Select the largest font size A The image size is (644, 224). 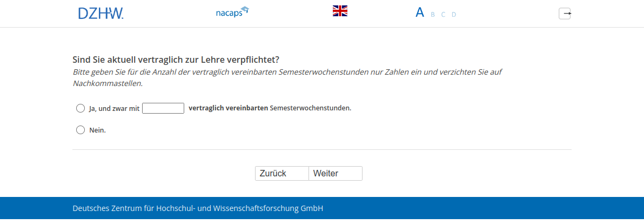click(x=419, y=13)
